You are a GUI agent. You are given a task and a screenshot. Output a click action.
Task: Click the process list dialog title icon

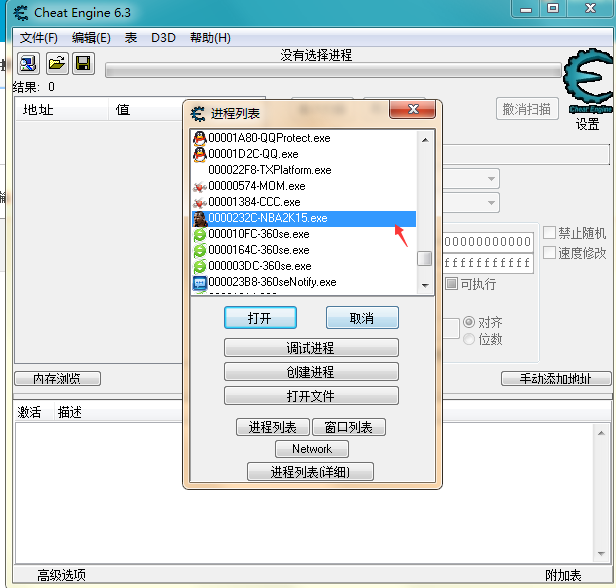pyautogui.click(x=198, y=114)
